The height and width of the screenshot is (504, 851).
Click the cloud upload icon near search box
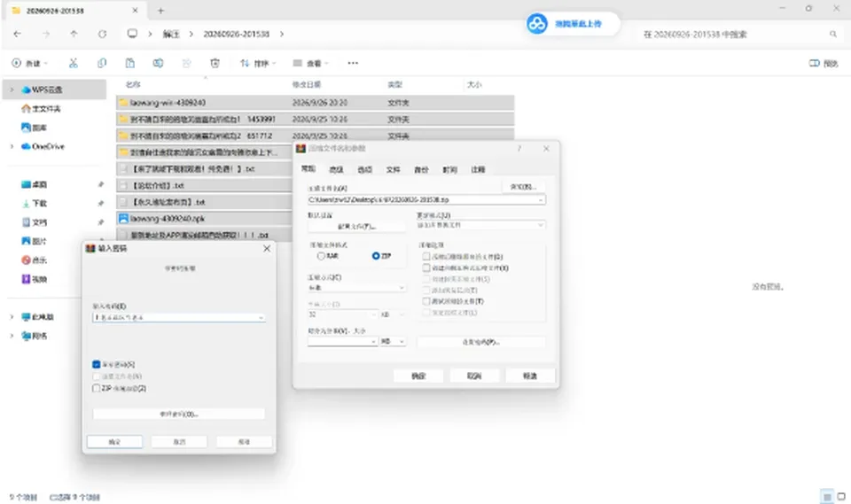[x=537, y=24]
